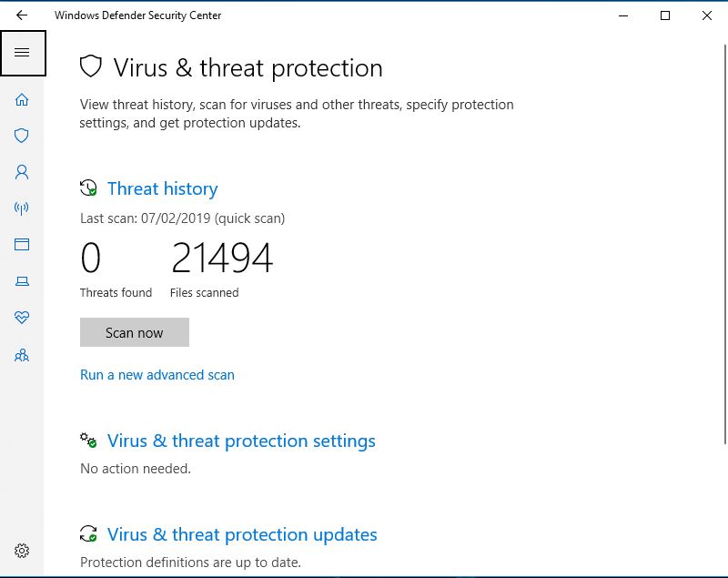Maximize the Windows Defender window
The image size is (728, 578).
coord(665,15)
